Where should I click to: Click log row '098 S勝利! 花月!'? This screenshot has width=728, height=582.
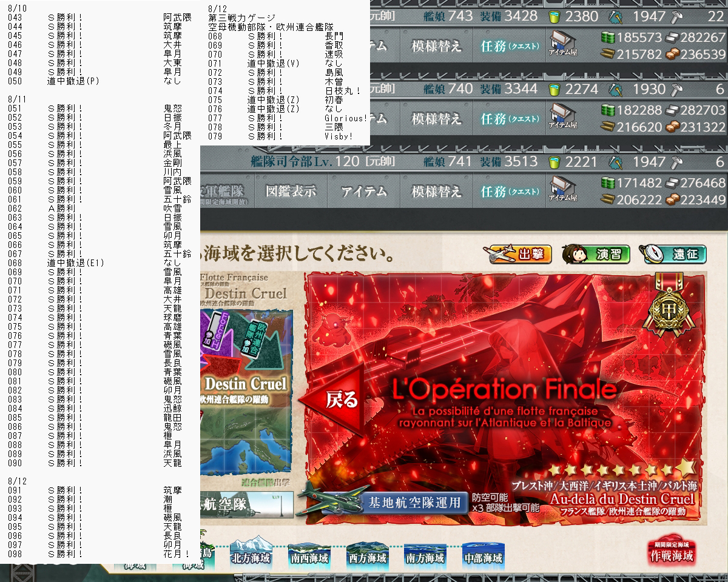(100, 554)
